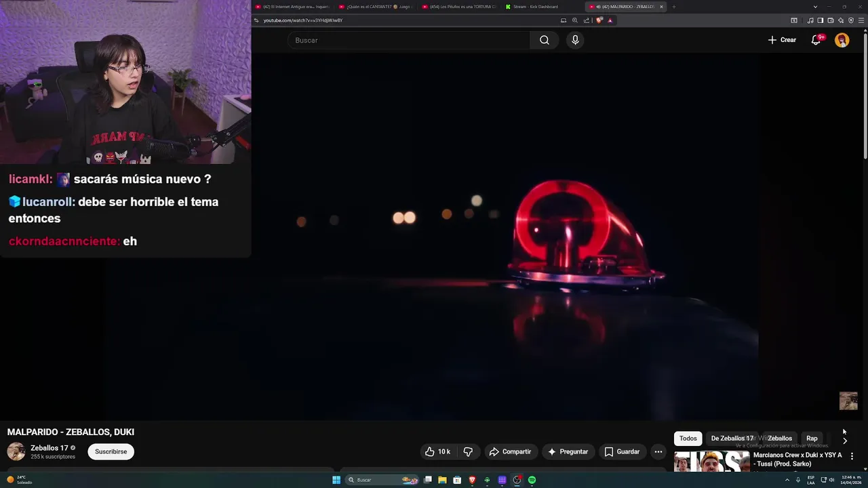The height and width of the screenshot is (488, 868).
Task: Select the 'Todos' filter chip
Action: coord(688,439)
